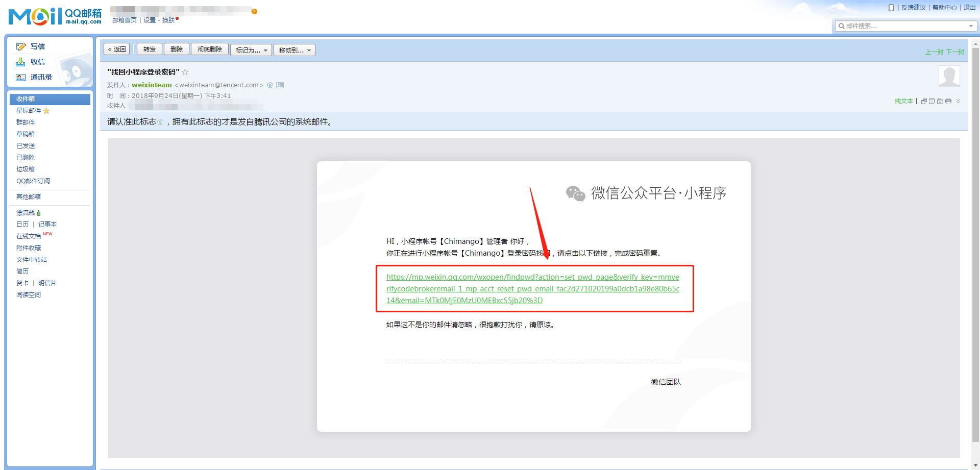Open email in new window icon

click(924, 101)
